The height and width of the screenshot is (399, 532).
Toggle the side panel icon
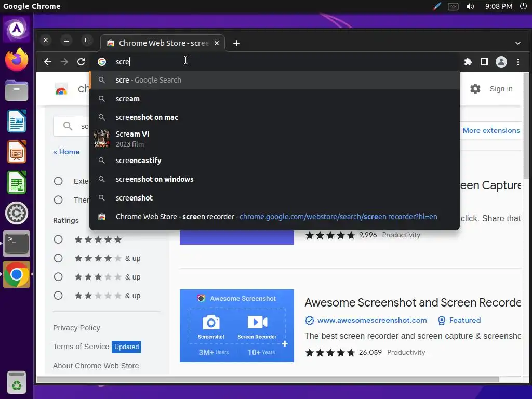tap(485, 62)
